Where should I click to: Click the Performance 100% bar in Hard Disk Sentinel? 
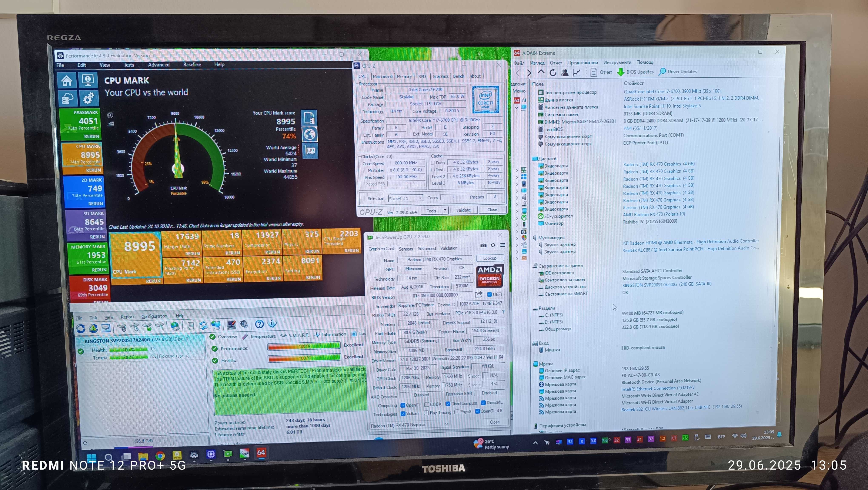pos(304,346)
